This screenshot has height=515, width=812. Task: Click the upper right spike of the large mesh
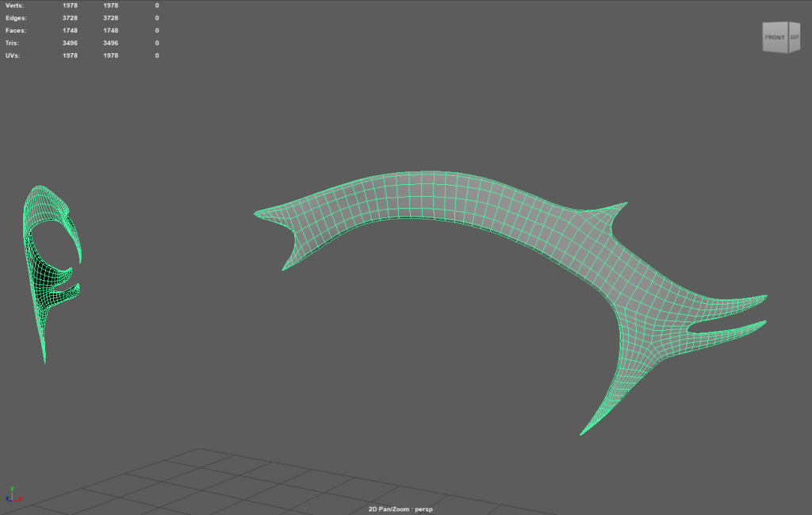click(621, 206)
